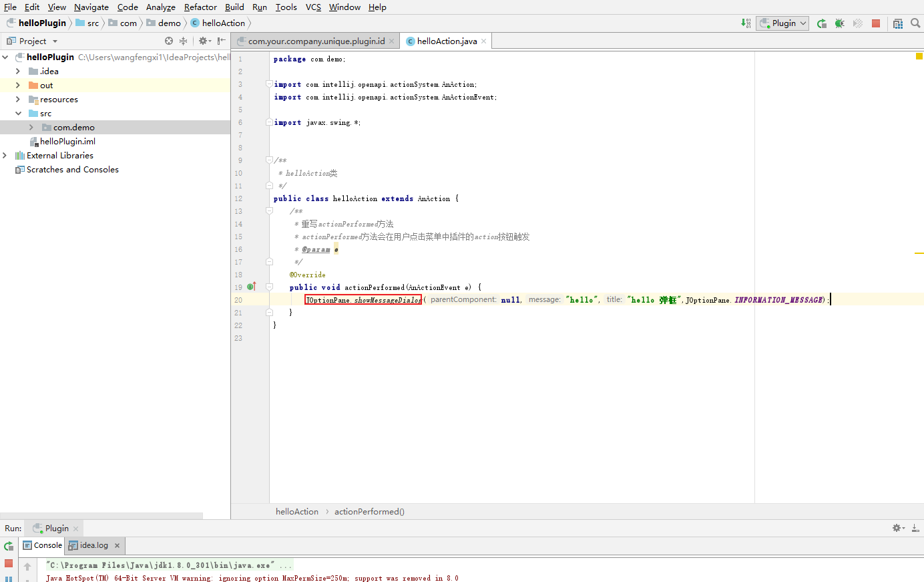The height and width of the screenshot is (582, 924).
Task: Start debugging with the green bug icon
Action: point(840,23)
